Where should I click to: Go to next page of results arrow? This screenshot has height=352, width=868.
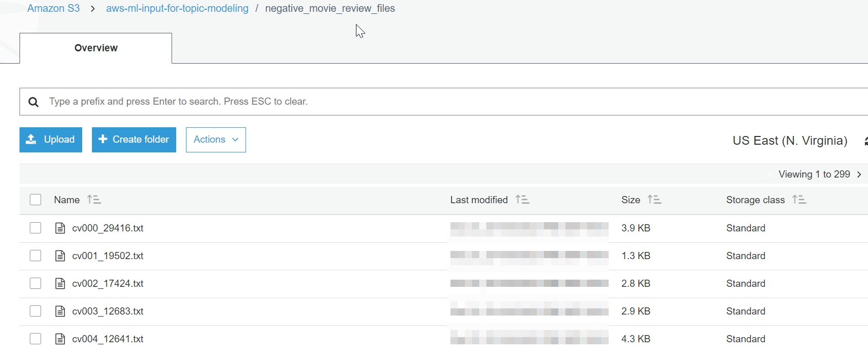pyautogui.click(x=859, y=174)
